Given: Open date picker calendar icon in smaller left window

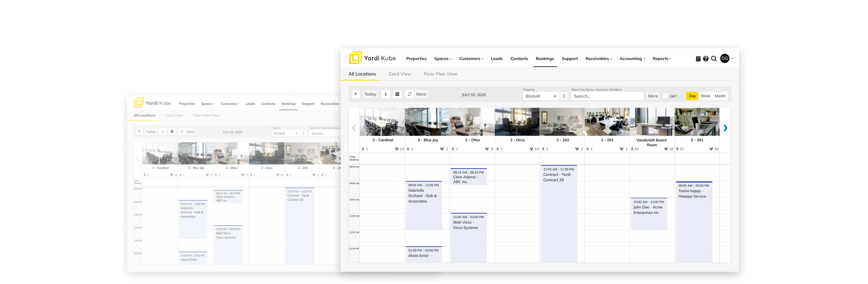Looking at the screenshot, I should click(x=172, y=131).
